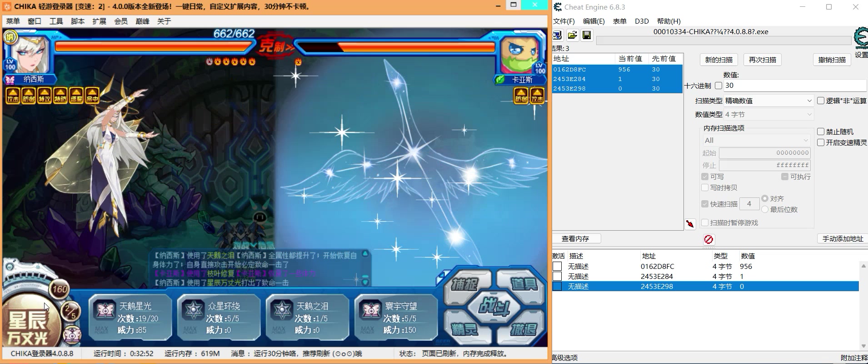The height and width of the screenshot is (364, 868).
Task: Select the 对齐 radio button
Action: point(765,198)
